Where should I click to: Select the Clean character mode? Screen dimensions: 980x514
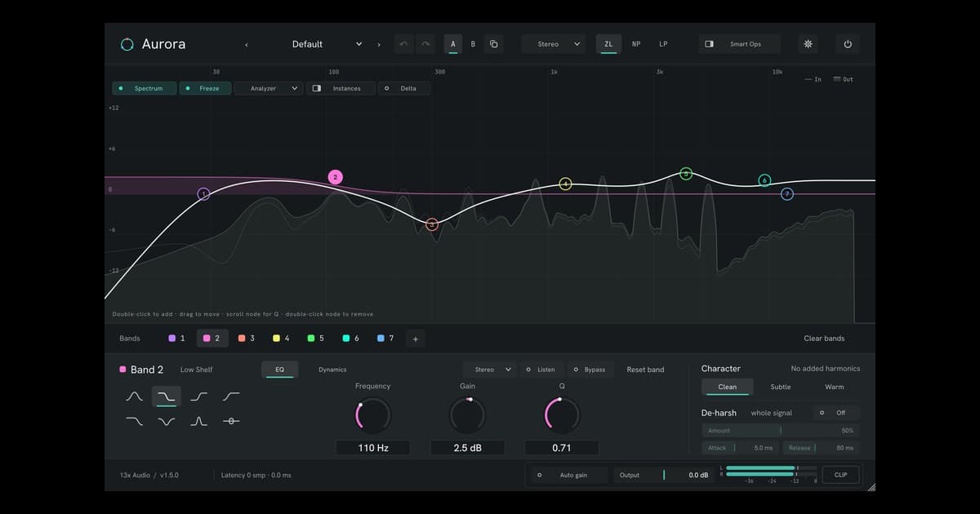click(727, 387)
